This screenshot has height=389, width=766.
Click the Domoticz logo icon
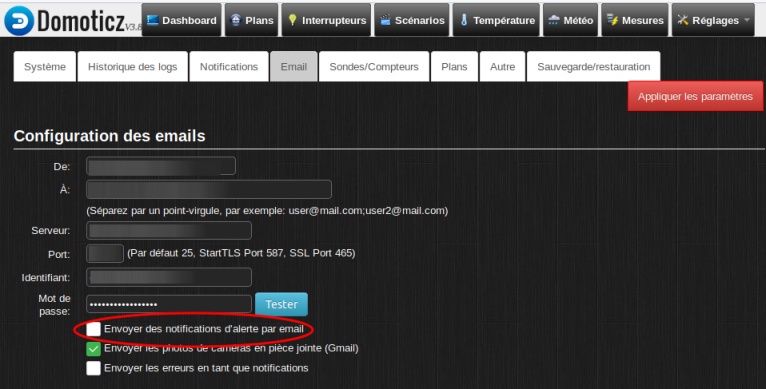pos(19,21)
